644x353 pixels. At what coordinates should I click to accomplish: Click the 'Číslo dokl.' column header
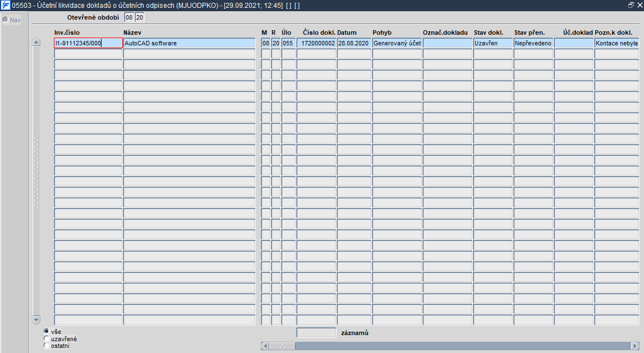319,32
